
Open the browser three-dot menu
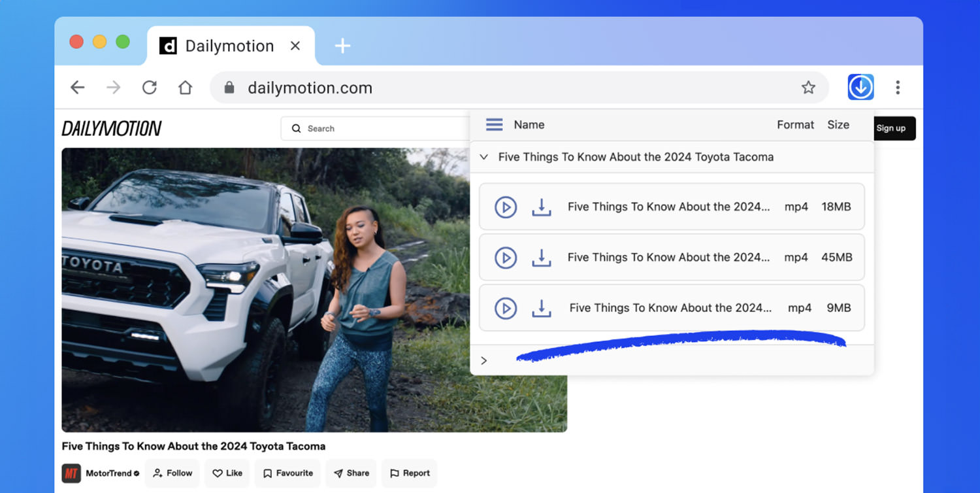pos(898,87)
